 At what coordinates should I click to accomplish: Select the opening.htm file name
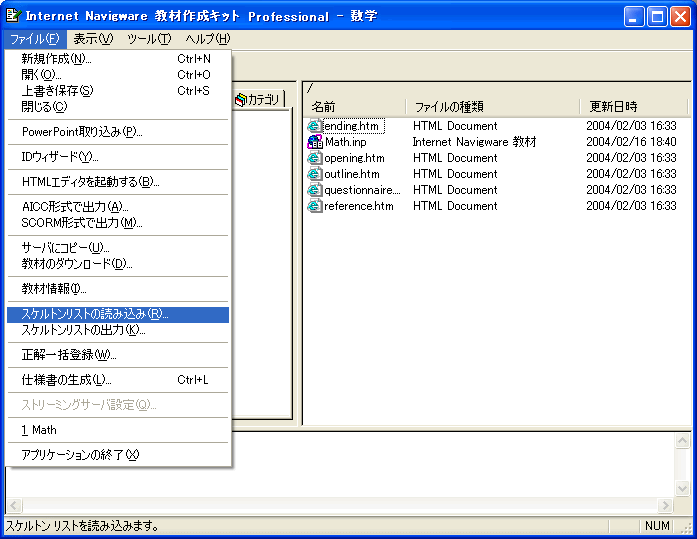[x=354, y=158]
